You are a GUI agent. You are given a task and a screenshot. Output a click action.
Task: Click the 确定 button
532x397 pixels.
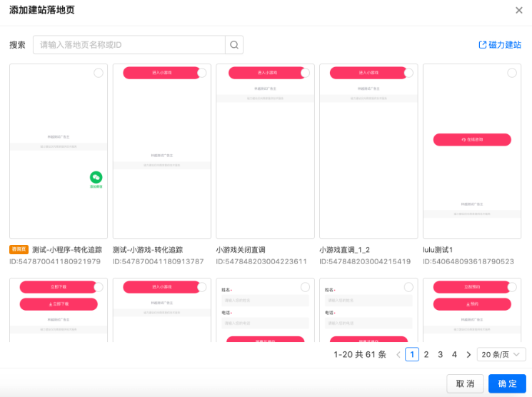click(507, 383)
